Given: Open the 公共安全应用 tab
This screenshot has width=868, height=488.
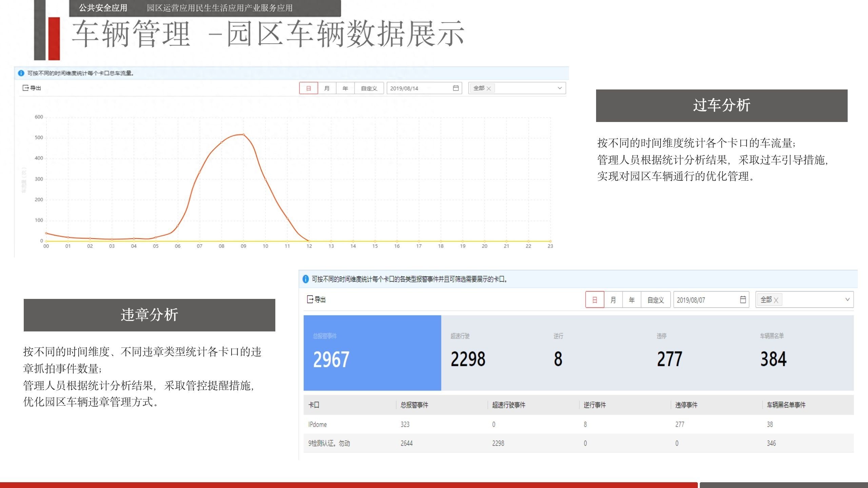Looking at the screenshot, I should pyautogui.click(x=103, y=8).
